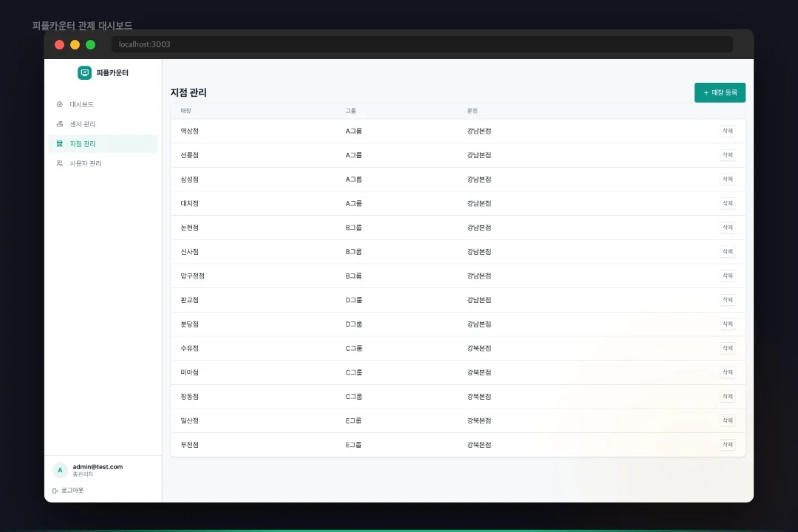Screen dimensions: 798x532
Task: Delete the 창동점 row
Action: pos(727,396)
